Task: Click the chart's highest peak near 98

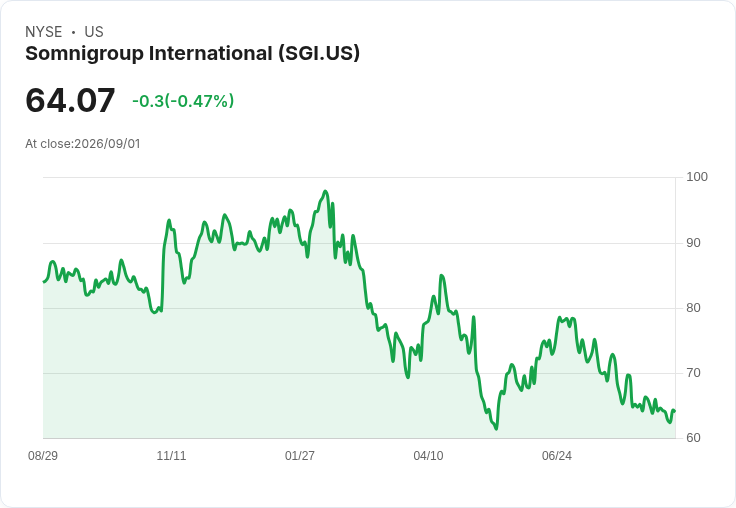Action: click(325, 192)
